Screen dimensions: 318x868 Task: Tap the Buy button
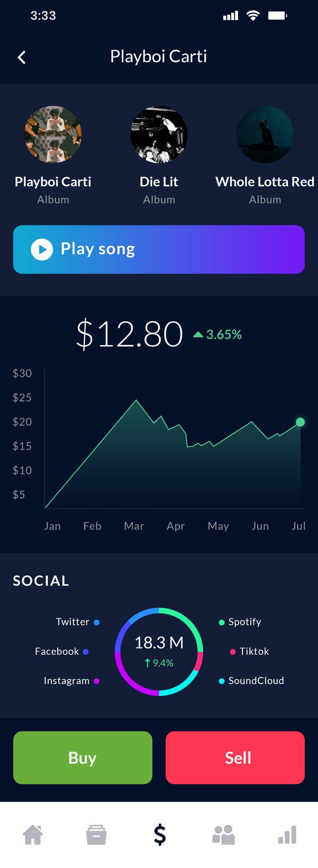[83, 757]
